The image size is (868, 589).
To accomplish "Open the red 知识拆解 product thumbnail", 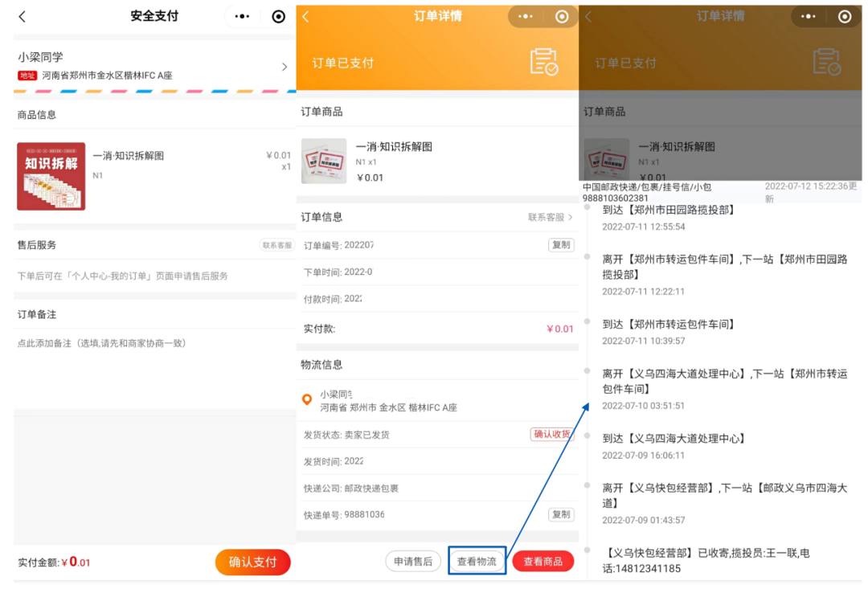I will 51,176.
